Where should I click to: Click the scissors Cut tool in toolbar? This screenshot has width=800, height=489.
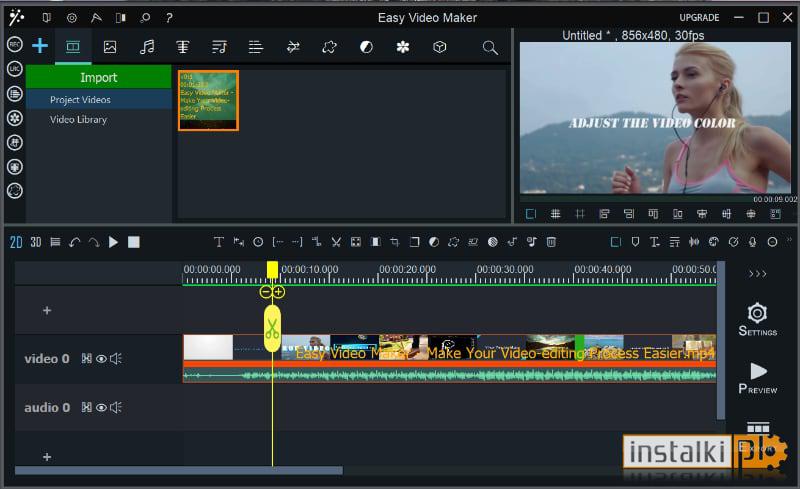[336, 242]
